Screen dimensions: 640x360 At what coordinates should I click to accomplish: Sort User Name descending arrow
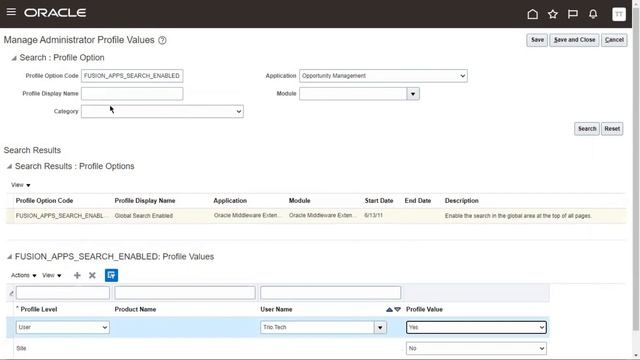398,310
